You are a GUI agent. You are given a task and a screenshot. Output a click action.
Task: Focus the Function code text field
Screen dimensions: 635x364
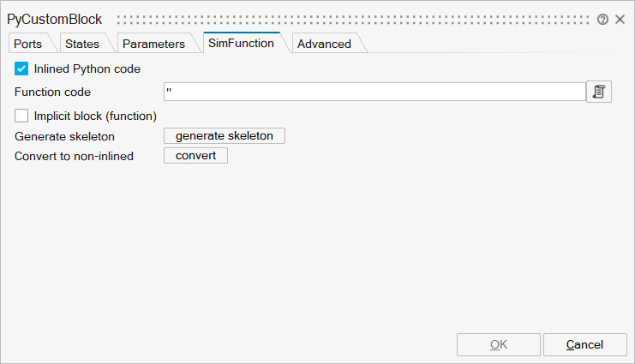click(374, 92)
